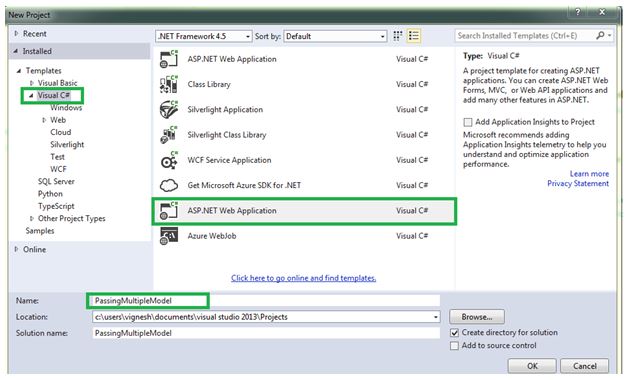Expand the Recent section
Screen dimensions: 627x380
pos(16,34)
